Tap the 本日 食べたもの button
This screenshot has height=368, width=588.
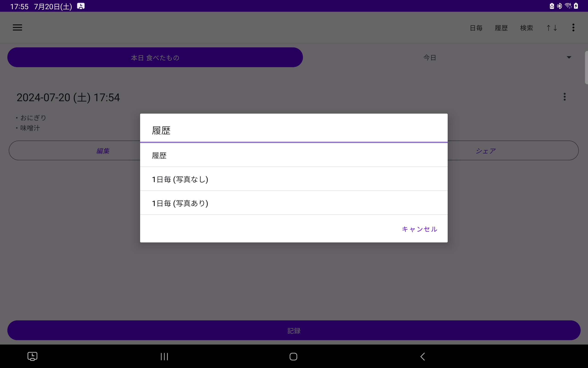coord(155,57)
